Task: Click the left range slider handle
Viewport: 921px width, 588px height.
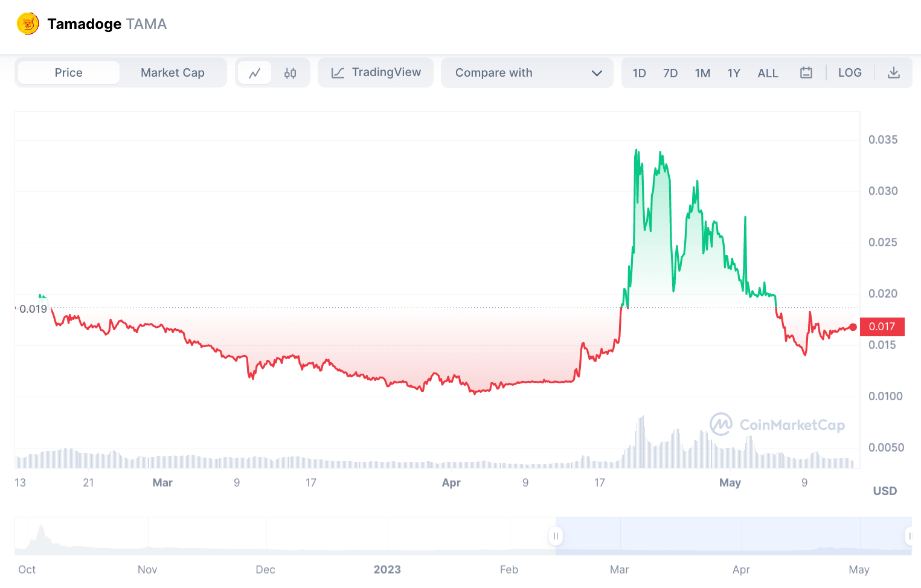Action: [556, 535]
